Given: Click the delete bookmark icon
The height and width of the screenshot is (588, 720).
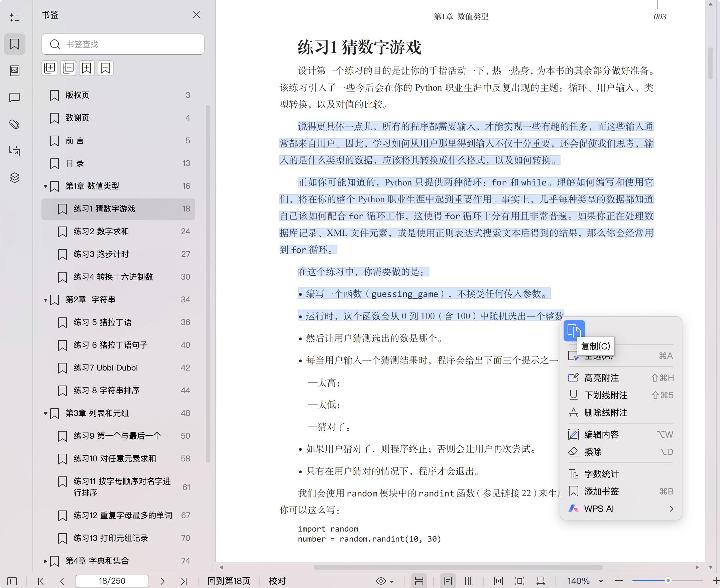Looking at the screenshot, I should (106, 68).
